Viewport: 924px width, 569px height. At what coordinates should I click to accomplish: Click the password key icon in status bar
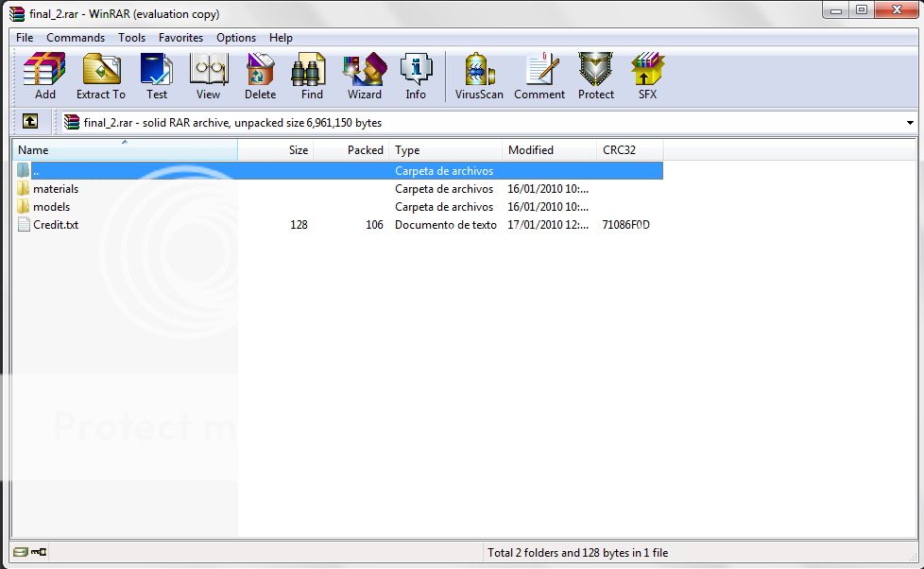40,552
